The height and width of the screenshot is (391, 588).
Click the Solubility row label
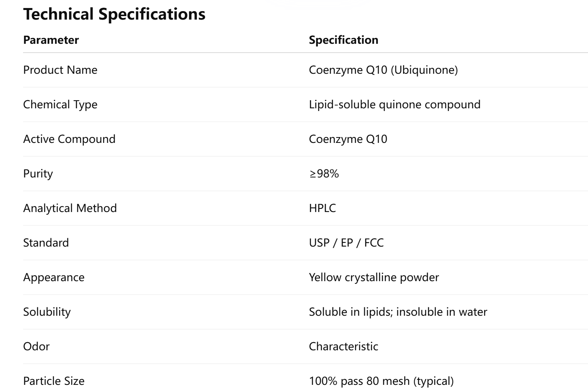point(47,312)
